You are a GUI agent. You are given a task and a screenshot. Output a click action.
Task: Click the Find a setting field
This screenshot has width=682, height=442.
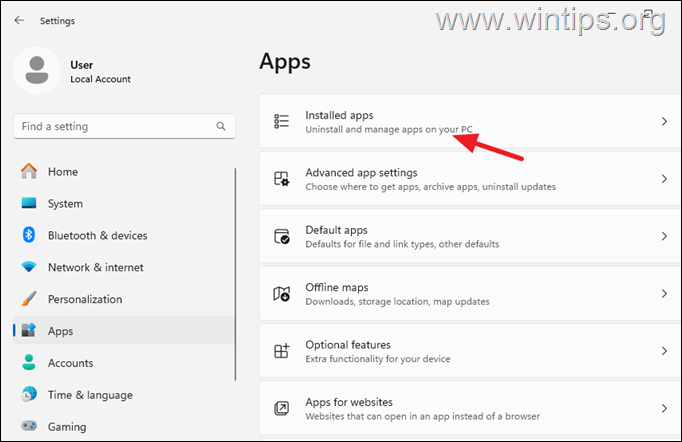click(x=124, y=126)
